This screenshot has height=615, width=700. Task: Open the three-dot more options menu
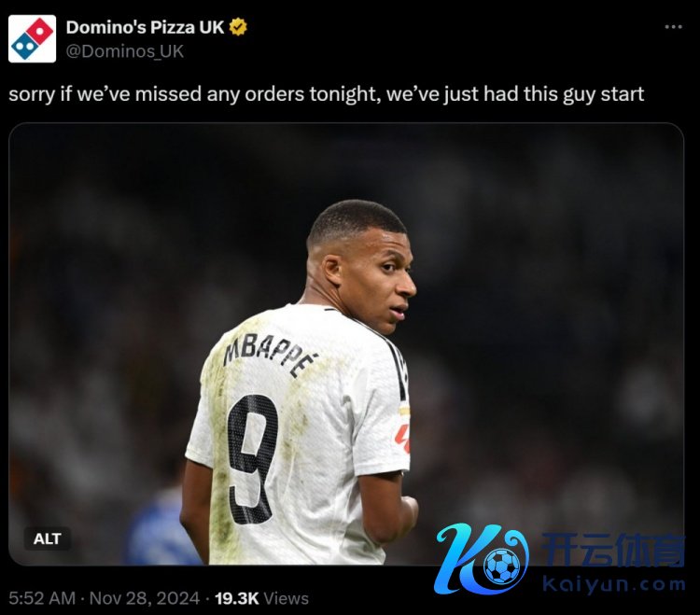673,27
